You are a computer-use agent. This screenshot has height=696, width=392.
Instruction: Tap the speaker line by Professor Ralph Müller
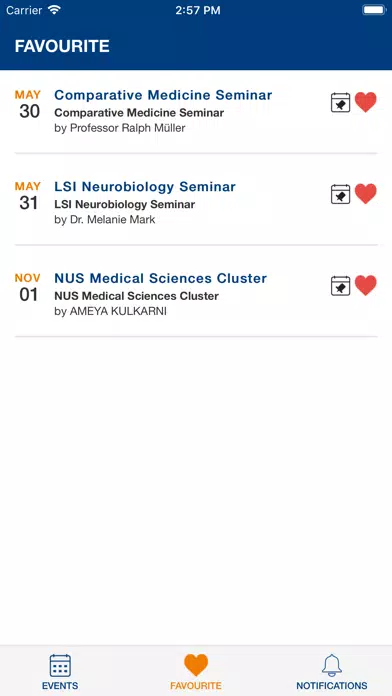[120, 128]
